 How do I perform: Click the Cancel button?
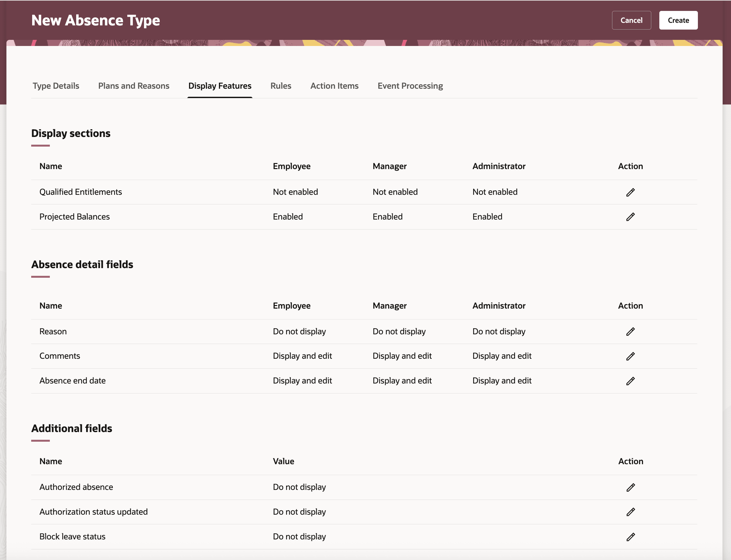[x=631, y=20]
